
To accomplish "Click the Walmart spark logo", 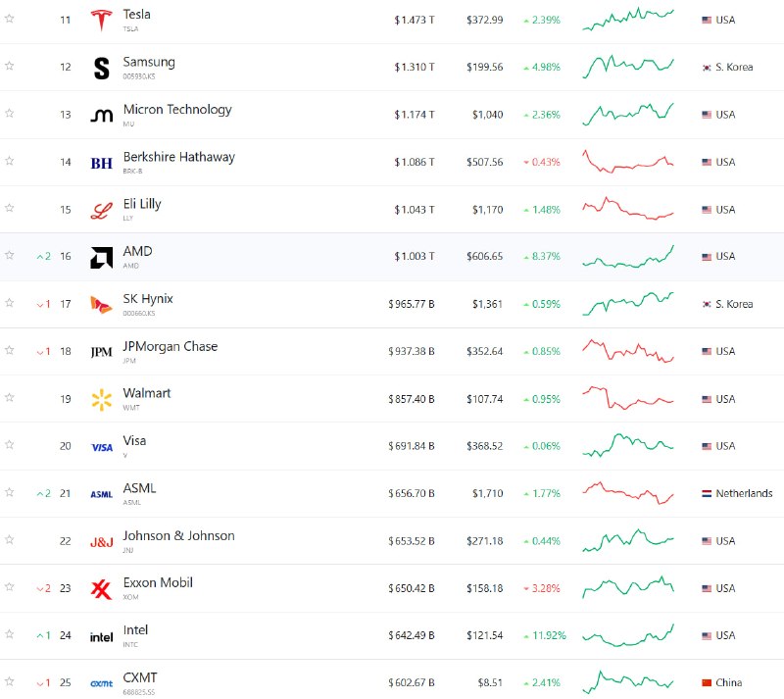I will click(102, 400).
